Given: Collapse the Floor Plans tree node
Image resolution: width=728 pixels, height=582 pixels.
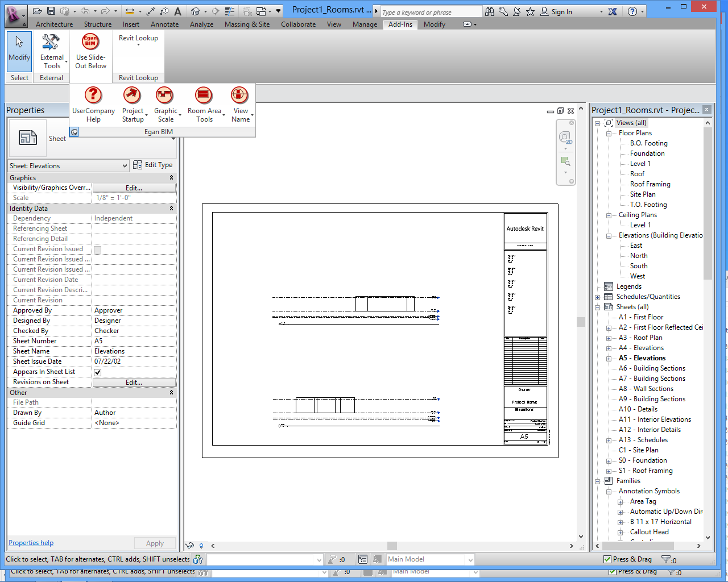Looking at the screenshot, I should [x=609, y=134].
